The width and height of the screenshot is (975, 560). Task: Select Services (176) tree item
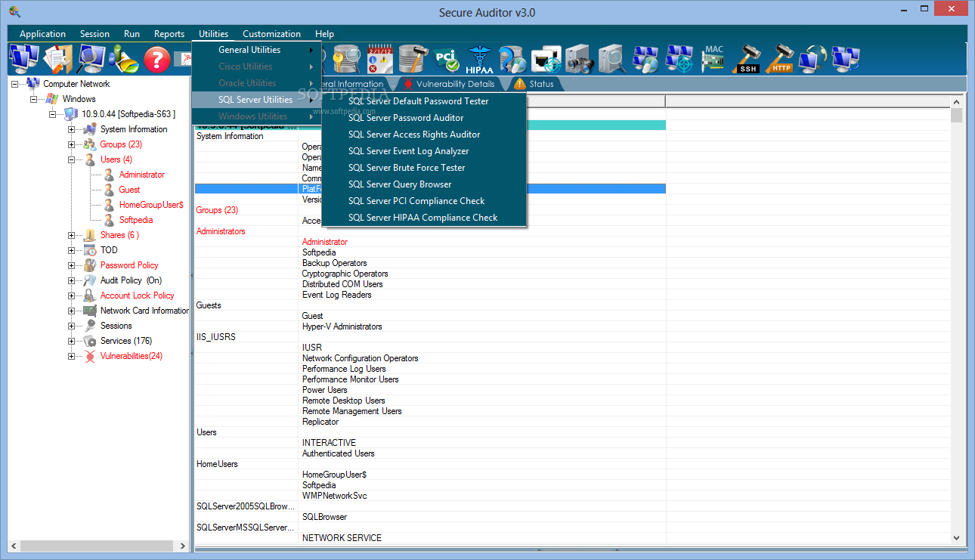[126, 341]
